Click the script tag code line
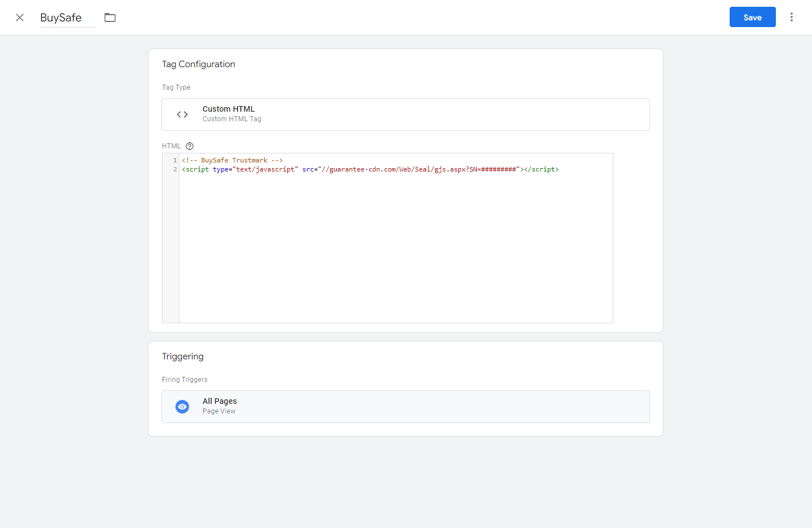 (370, 169)
